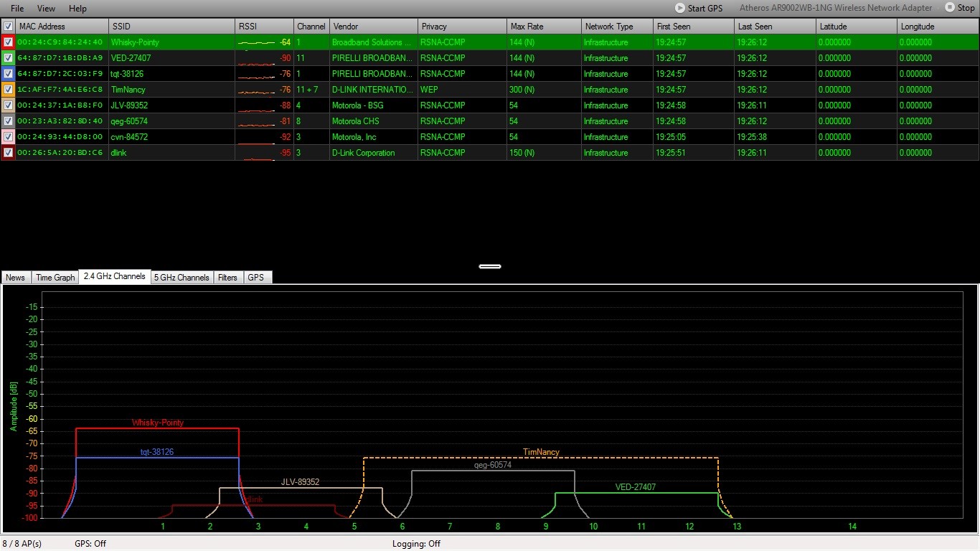Grab the horizontal splitter handle between panels
The height and width of the screenshot is (551, 980).
pyautogui.click(x=489, y=266)
